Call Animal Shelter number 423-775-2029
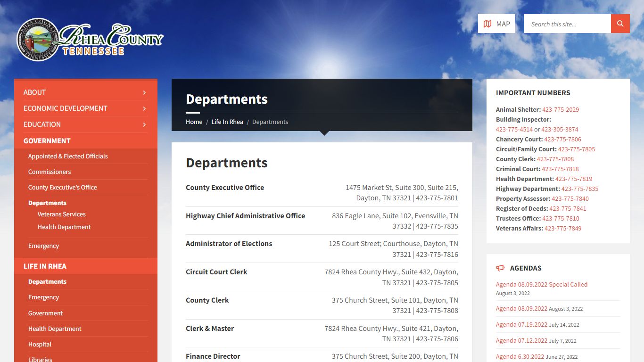Image resolution: width=644 pixels, height=362 pixels. click(x=561, y=109)
